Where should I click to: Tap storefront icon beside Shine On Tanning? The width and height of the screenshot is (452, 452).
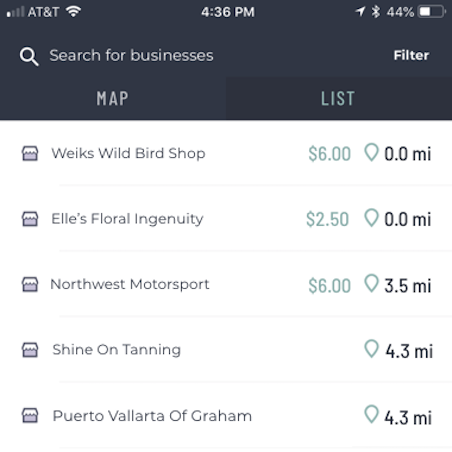(30, 350)
